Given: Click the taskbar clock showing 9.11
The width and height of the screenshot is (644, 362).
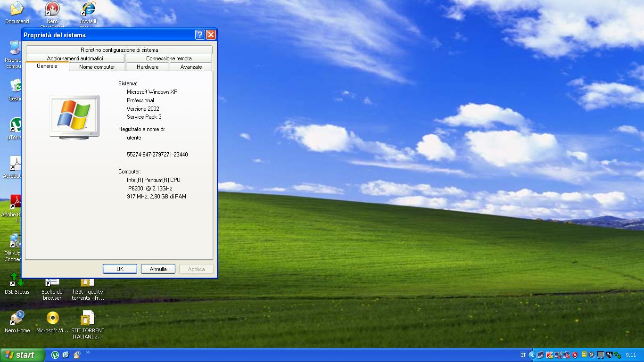Looking at the screenshot, I should click(x=631, y=355).
